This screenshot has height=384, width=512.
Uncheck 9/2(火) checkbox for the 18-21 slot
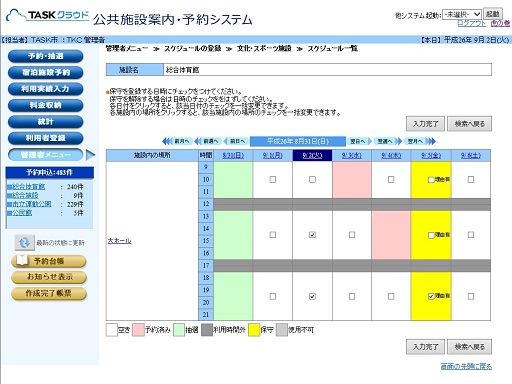pos(312,296)
